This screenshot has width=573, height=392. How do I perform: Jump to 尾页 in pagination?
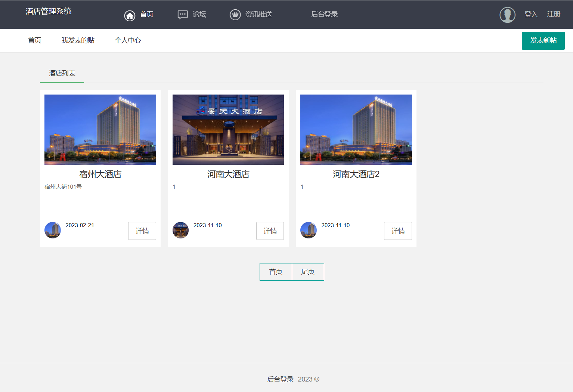point(308,272)
